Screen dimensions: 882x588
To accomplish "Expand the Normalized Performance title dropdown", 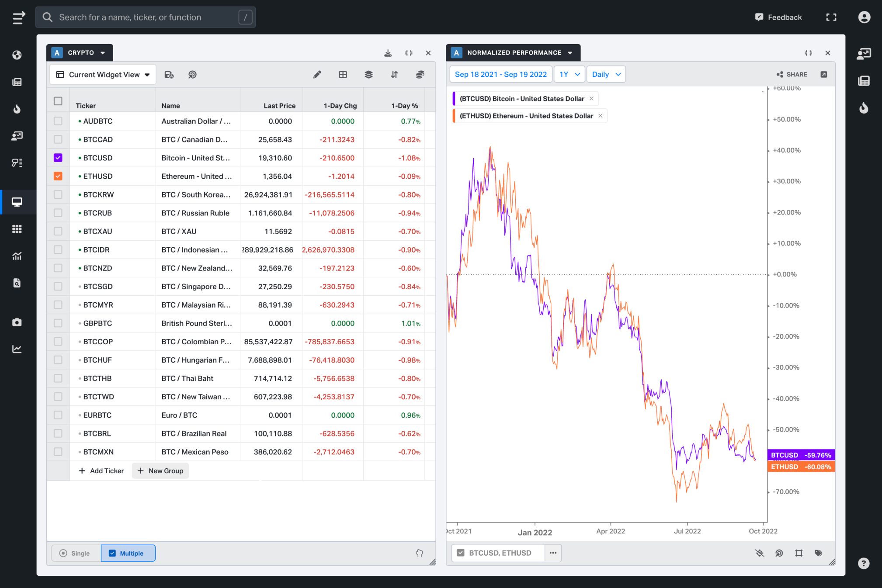I will pos(570,53).
